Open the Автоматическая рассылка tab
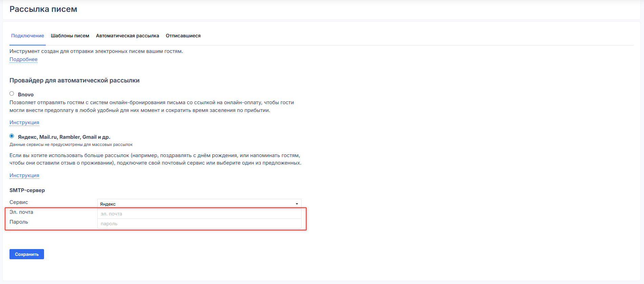This screenshot has height=284, width=644. (127, 36)
